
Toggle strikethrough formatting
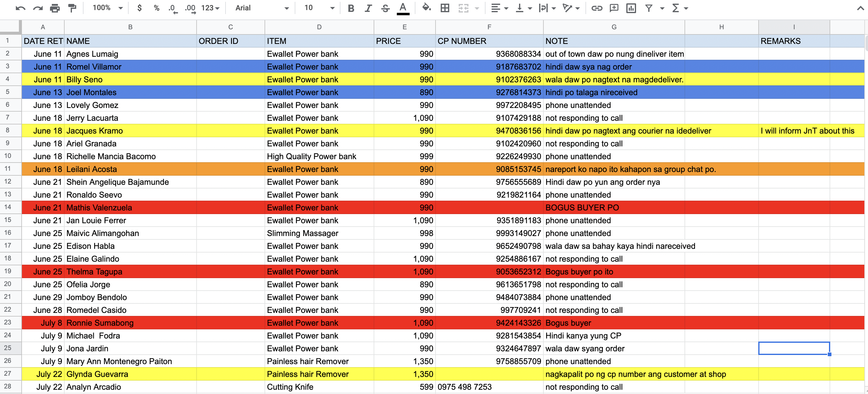[x=385, y=8]
